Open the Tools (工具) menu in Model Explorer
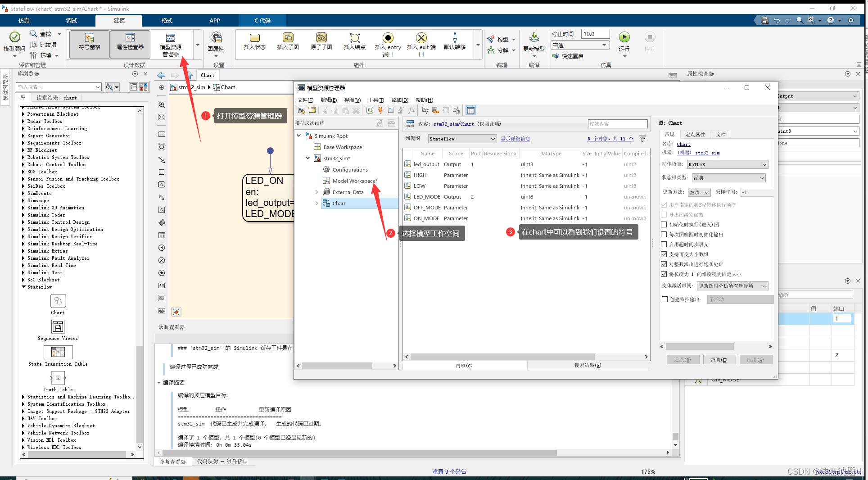 [x=376, y=100]
